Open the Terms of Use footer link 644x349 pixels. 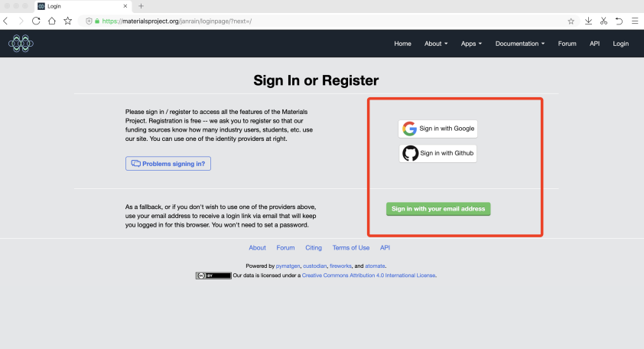click(x=351, y=248)
